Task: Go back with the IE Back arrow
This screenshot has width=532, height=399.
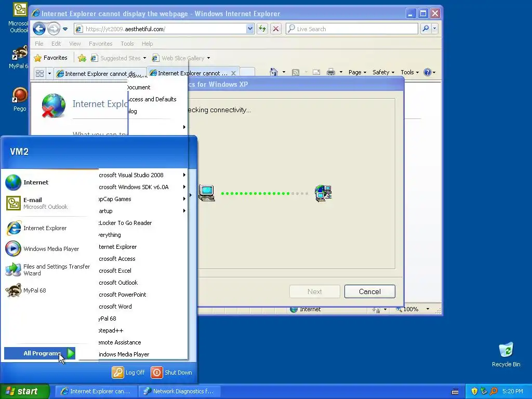Action: coord(39,29)
